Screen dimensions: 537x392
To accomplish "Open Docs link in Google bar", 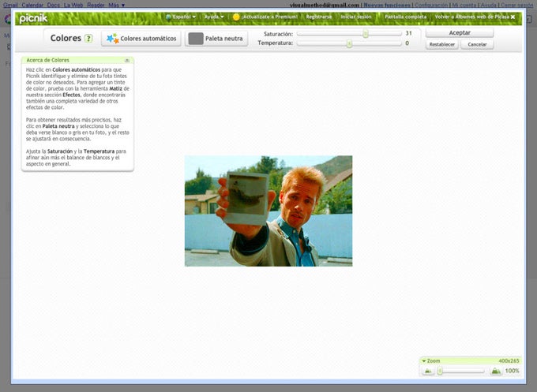I will coord(54,6).
